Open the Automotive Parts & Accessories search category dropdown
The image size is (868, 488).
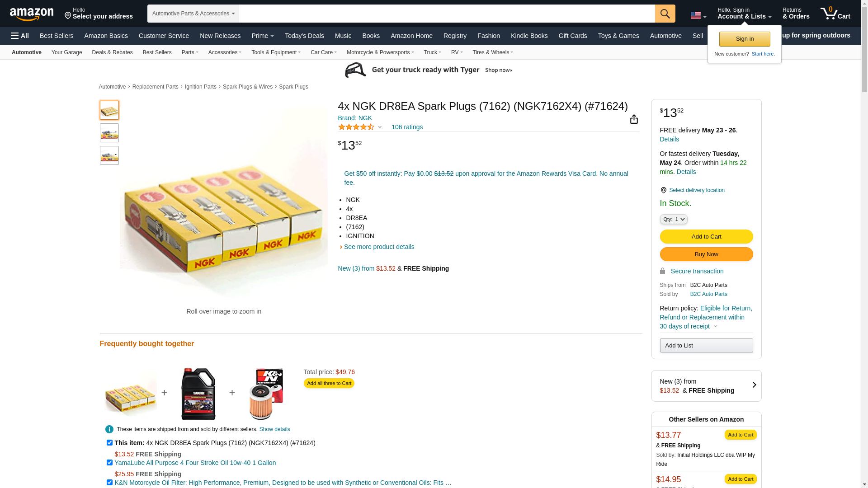(193, 14)
